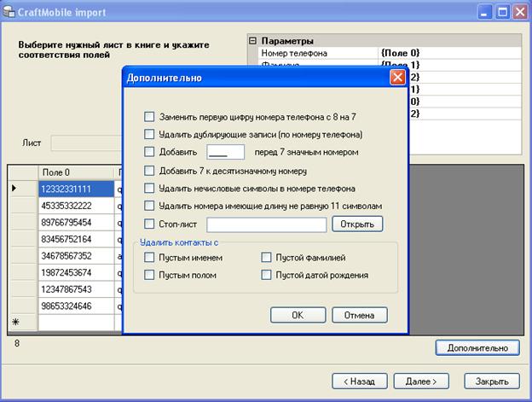This screenshot has width=532, height=402.
Task: Toggle 'Пустым полом' checkbox
Action: pyautogui.click(x=149, y=275)
